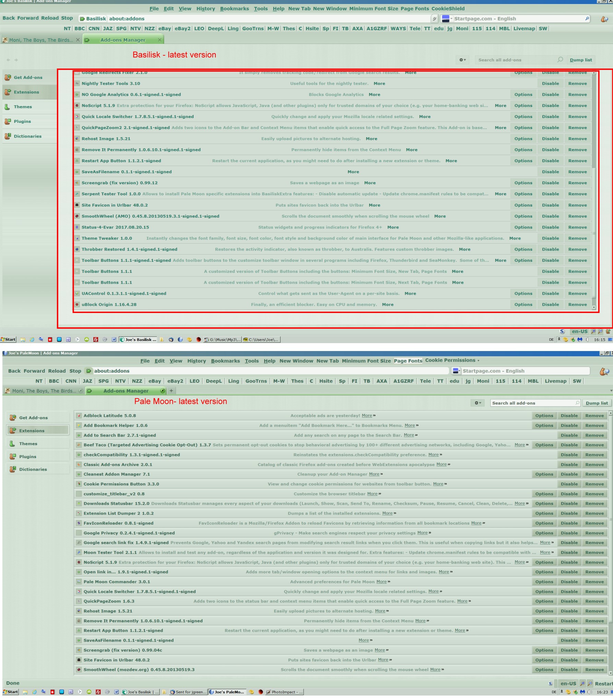Close the Add-ons Manager tab in Basilisk
613x700 pixels.
pos(160,40)
